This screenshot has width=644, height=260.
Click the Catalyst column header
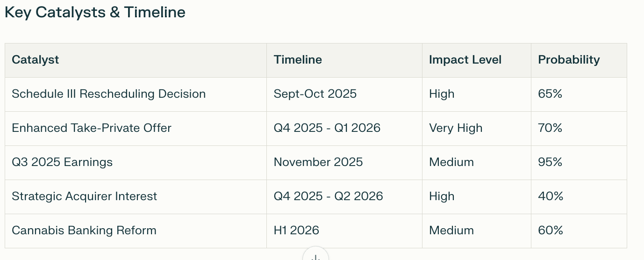point(36,60)
